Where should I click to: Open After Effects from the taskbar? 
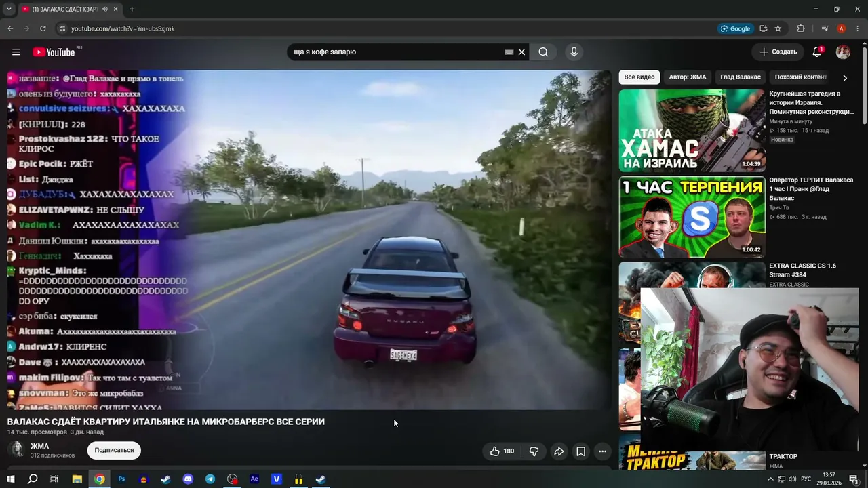[254, 479]
